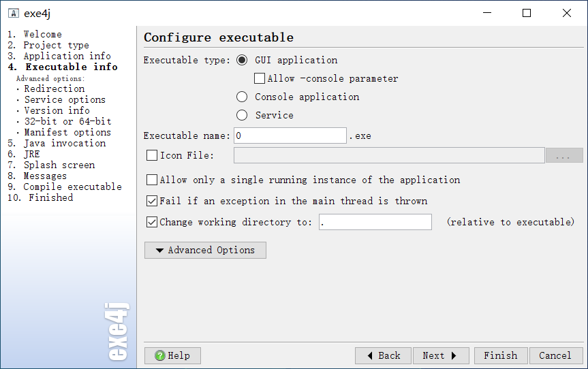Click the exe4j title bar app icon
The height and width of the screenshot is (369, 588).
point(12,13)
